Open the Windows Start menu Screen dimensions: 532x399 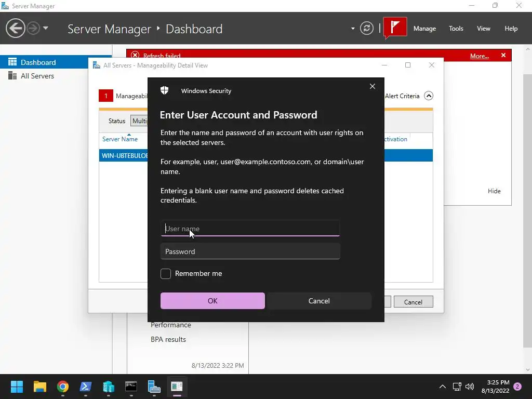(x=17, y=386)
